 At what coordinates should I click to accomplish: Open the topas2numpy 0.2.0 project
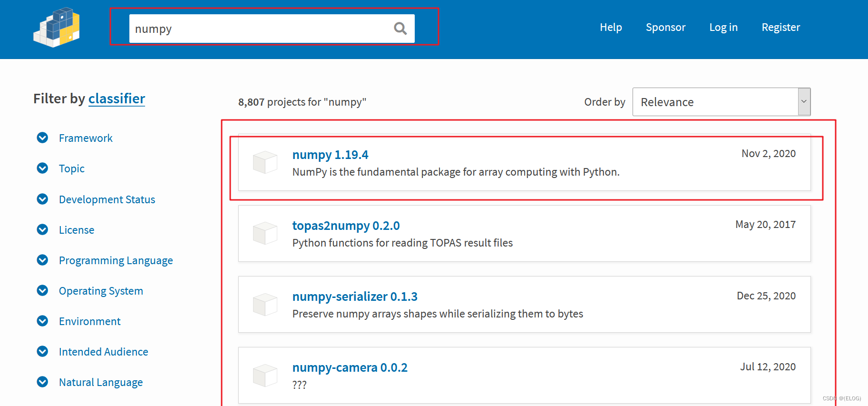346,226
